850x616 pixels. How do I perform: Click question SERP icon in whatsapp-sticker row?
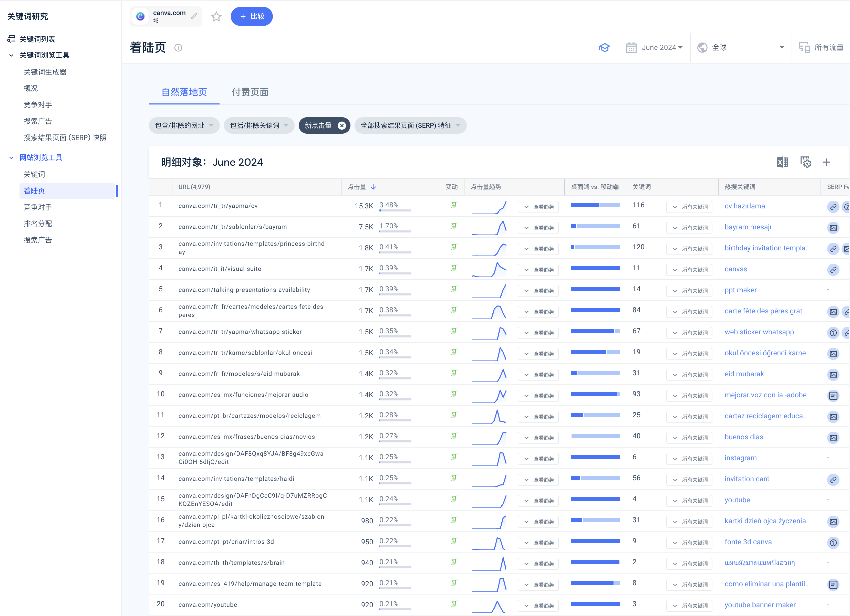[x=833, y=333]
